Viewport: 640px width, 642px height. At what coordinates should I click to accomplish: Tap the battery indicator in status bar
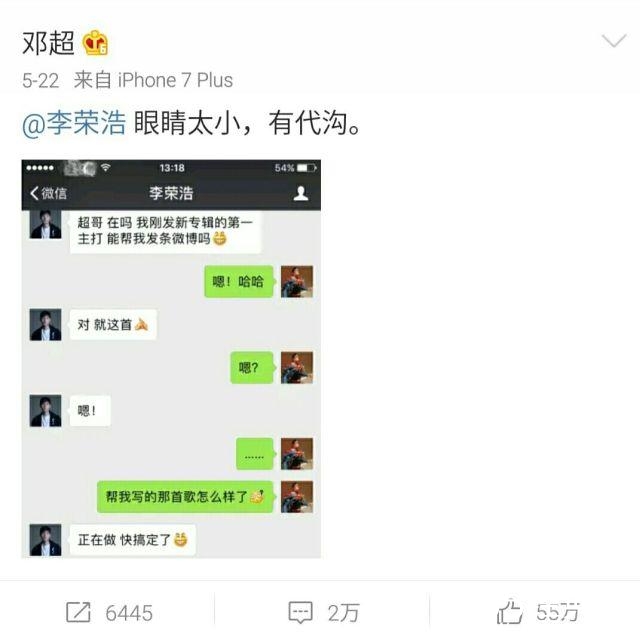point(307,168)
